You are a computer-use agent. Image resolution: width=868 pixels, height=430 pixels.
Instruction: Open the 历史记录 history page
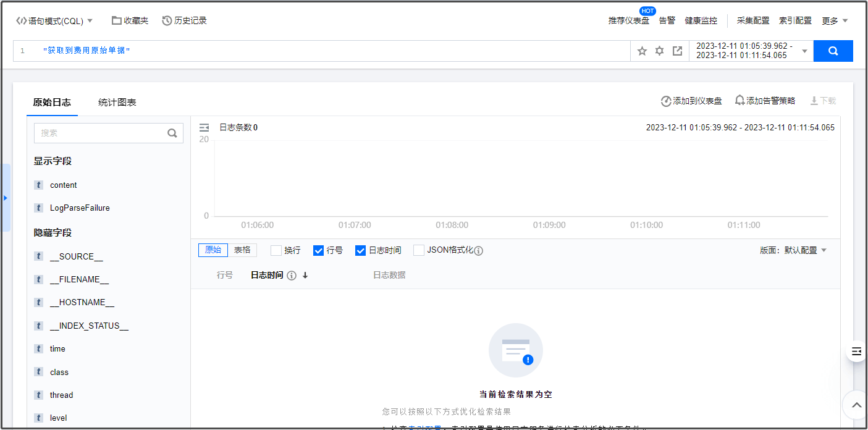click(184, 20)
